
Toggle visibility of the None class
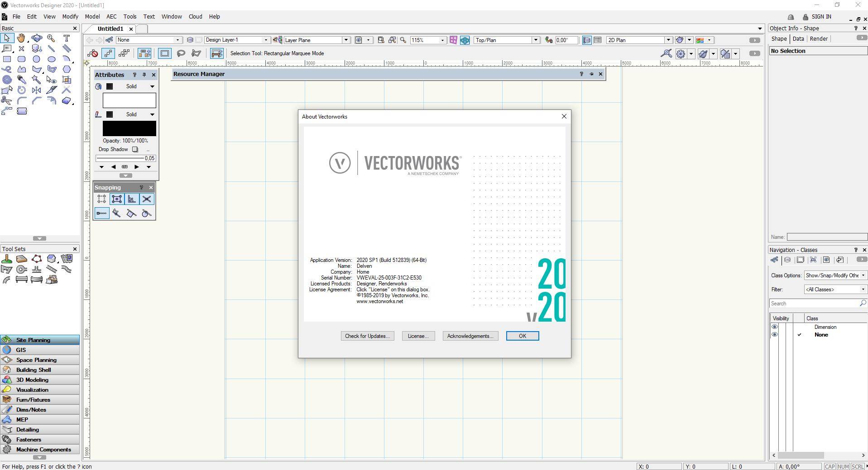click(x=774, y=335)
